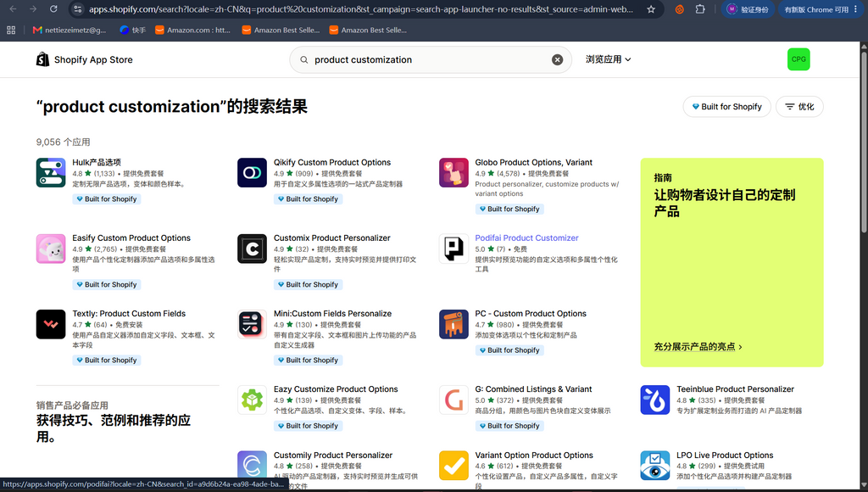Open the nettiezeimetz Gmail bookmark
Viewport: 868px width, 492px height.
pos(70,30)
